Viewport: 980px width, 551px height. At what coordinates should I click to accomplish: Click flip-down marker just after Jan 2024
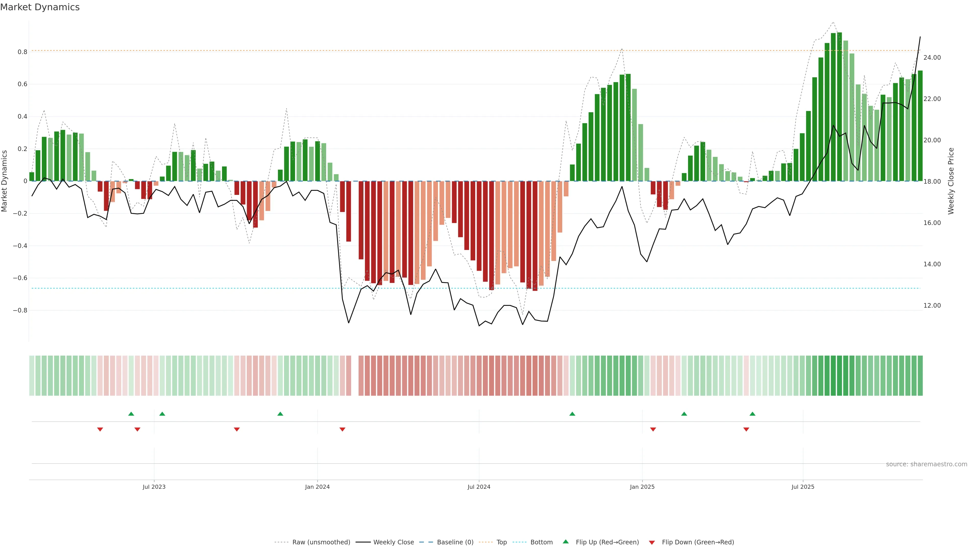point(342,429)
